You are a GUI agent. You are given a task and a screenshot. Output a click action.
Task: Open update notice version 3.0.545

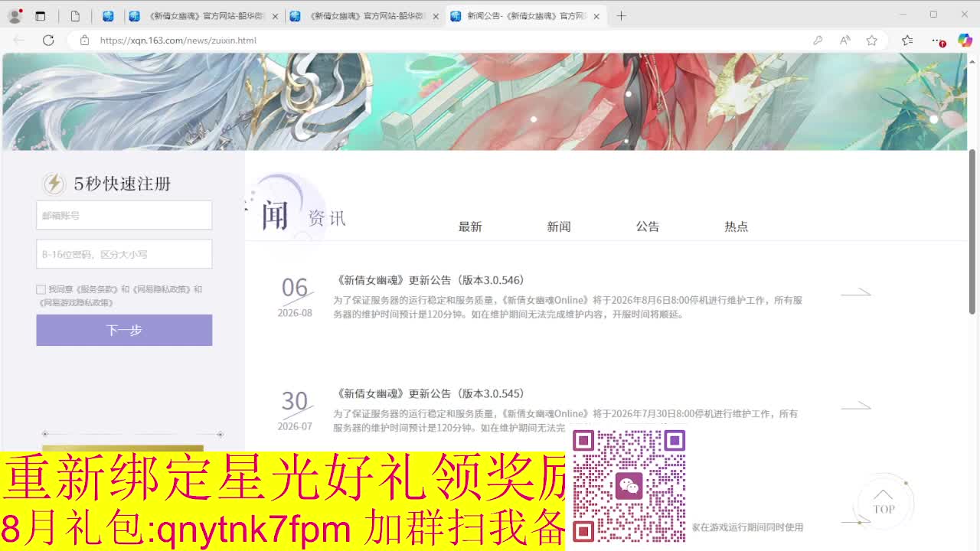[430, 393]
